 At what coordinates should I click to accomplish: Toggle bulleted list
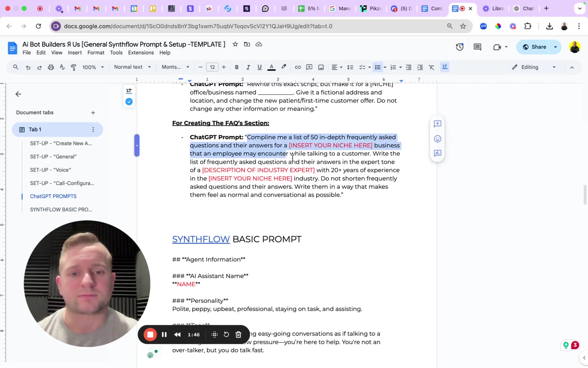(378, 67)
